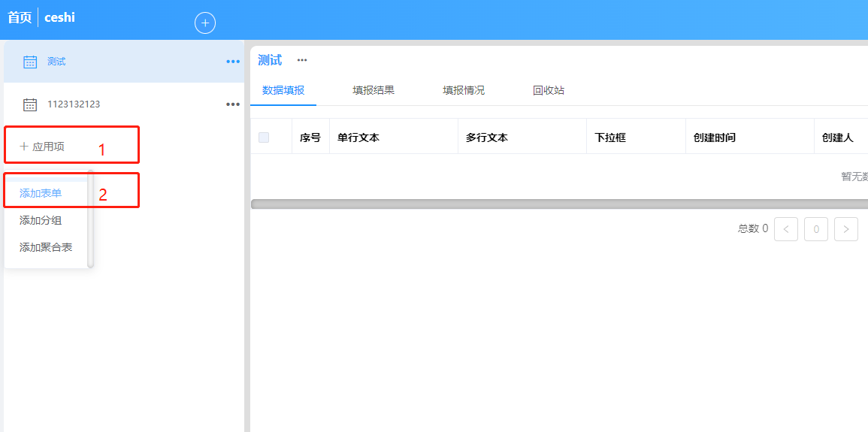Screen dimensions: 868x432
Task: Select 添加表单 from dropdown menu
Action: [x=41, y=193]
